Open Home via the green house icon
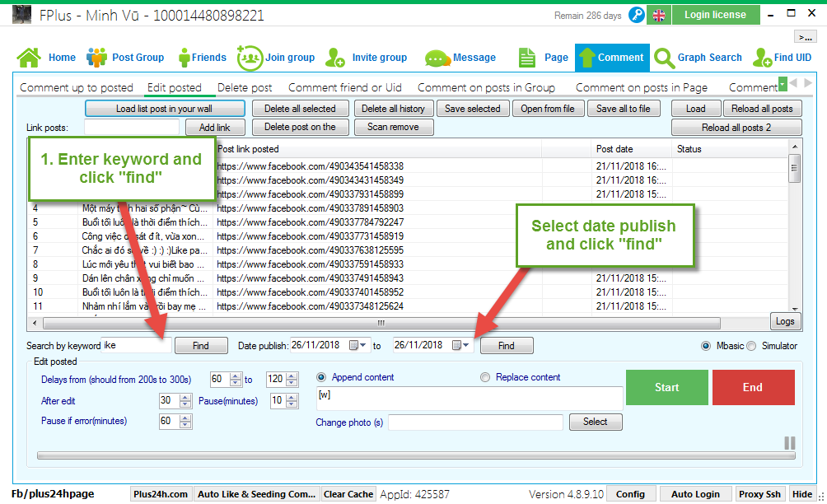This screenshot has width=827, height=504. pos(29,58)
